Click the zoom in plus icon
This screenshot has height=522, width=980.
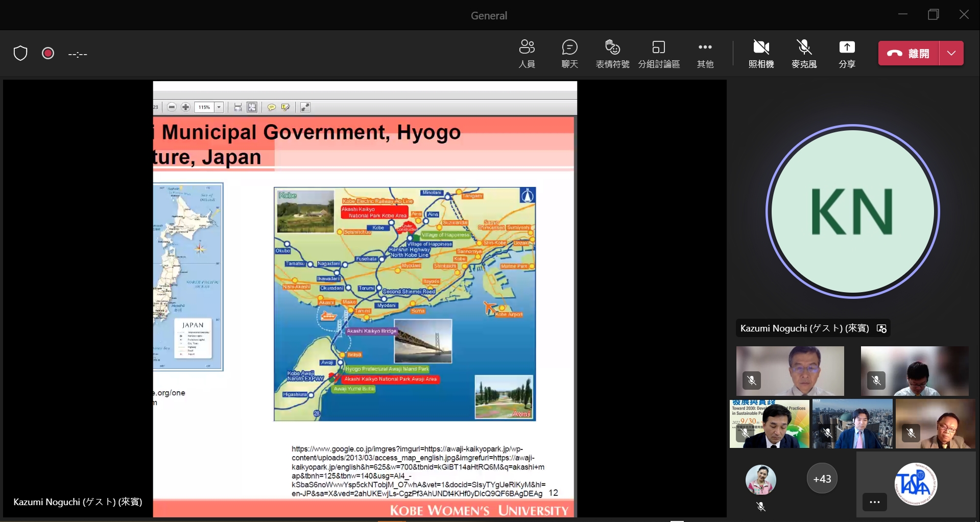(186, 107)
